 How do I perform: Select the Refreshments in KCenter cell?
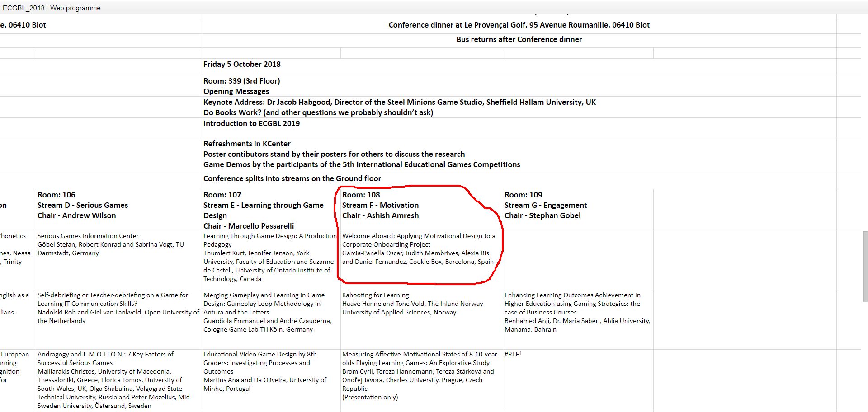pyautogui.click(x=247, y=144)
